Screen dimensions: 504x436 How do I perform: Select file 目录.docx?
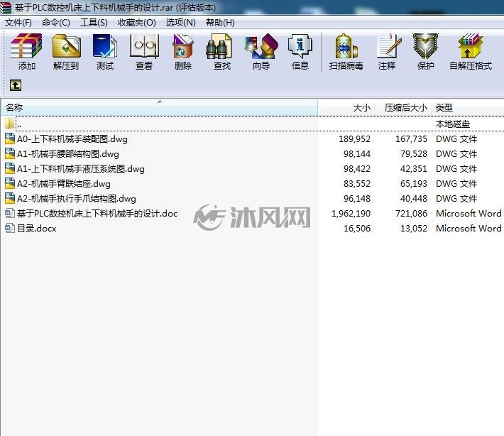pos(37,228)
